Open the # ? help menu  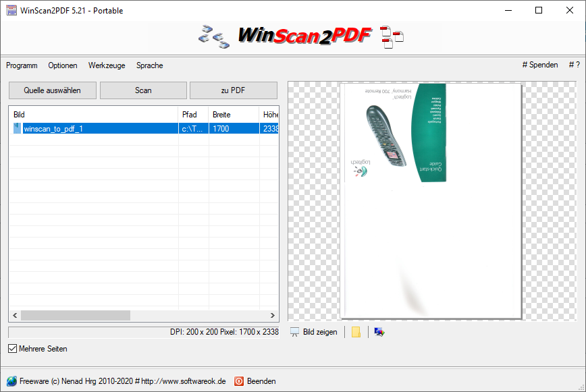coord(574,65)
